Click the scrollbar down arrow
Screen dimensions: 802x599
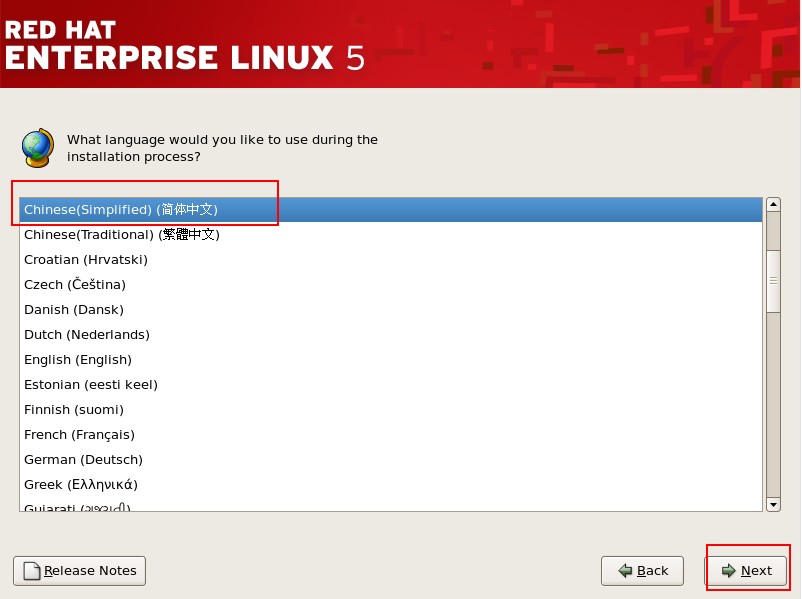[773, 504]
